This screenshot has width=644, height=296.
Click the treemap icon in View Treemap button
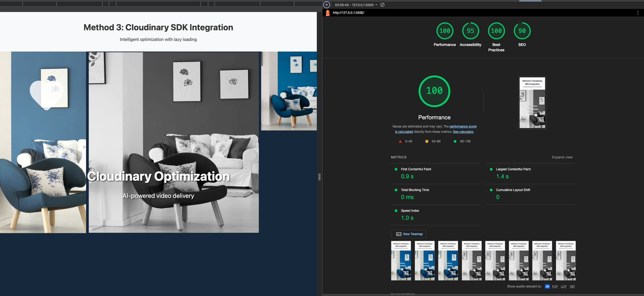coord(398,234)
